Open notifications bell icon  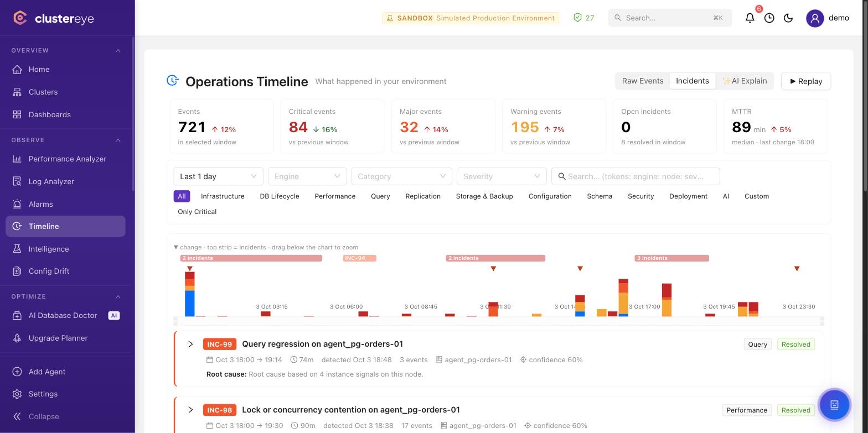(x=750, y=18)
